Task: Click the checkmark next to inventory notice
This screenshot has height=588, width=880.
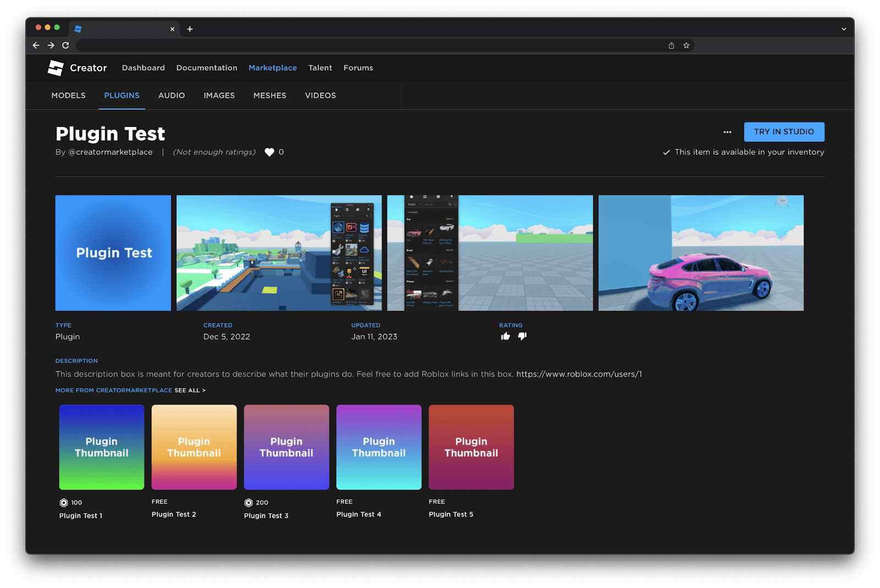Action: pyautogui.click(x=666, y=152)
